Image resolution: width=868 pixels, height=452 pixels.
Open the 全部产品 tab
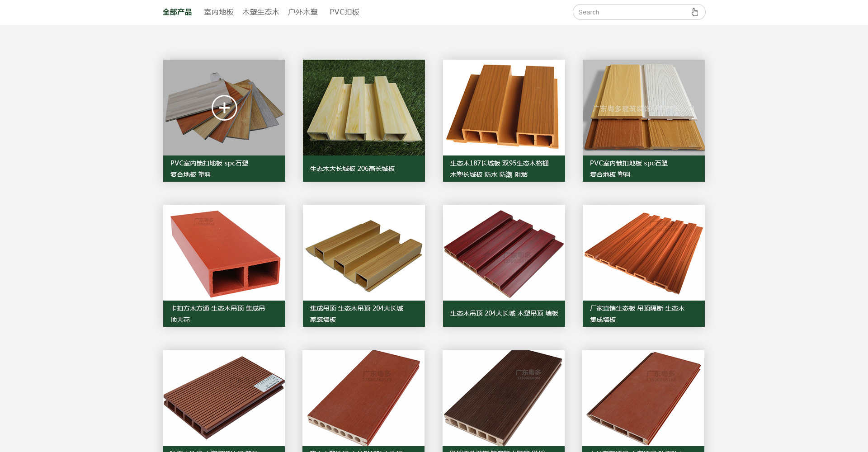pyautogui.click(x=177, y=12)
